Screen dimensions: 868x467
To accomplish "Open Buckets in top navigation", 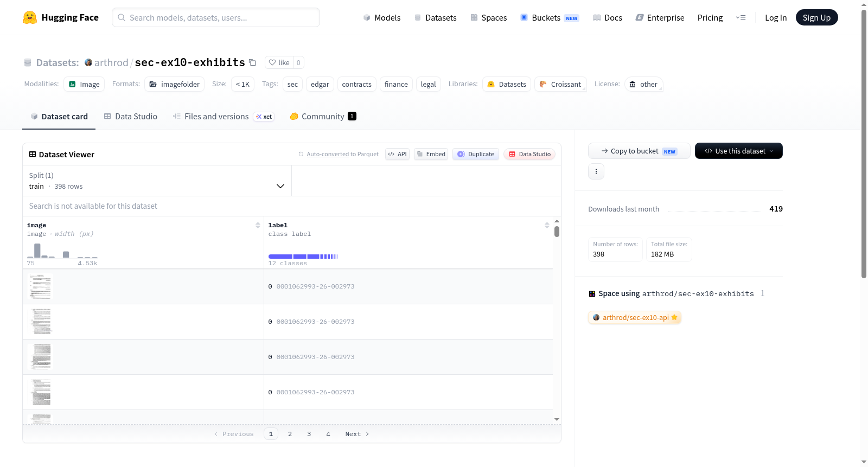I will 550,17.
